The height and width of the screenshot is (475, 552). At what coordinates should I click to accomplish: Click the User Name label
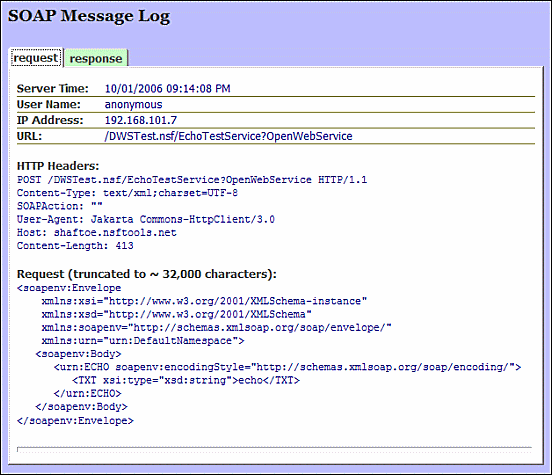[x=49, y=105]
